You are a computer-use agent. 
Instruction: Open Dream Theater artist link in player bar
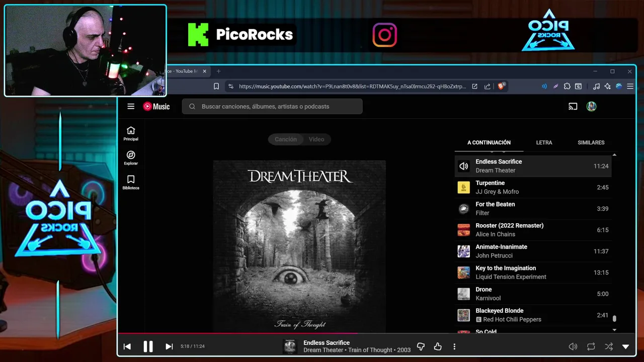[x=324, y=350]
